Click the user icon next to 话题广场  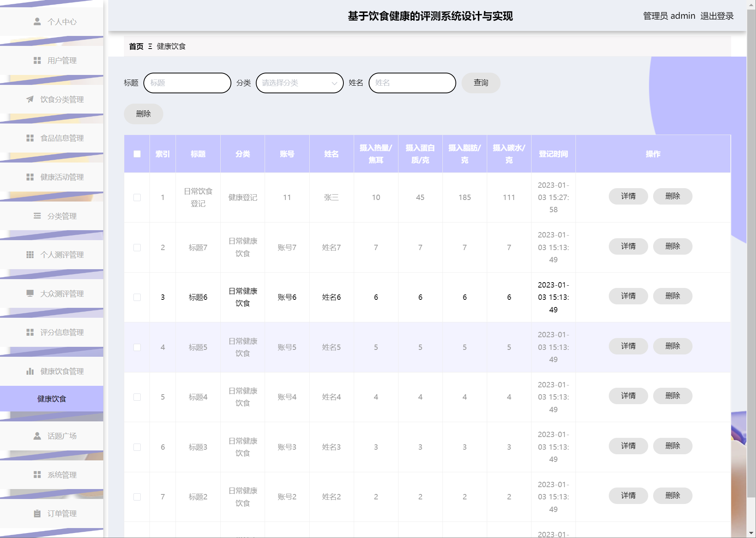pyautogui.click(x=37, y=436)
